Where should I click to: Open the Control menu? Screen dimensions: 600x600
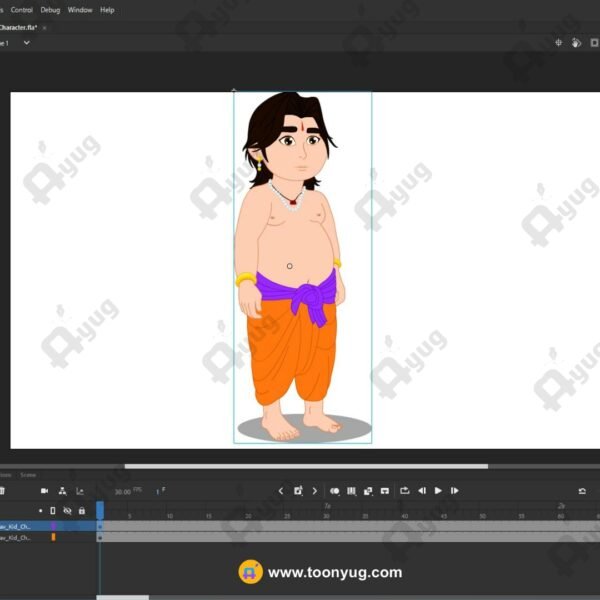click(x=21, y=10)
